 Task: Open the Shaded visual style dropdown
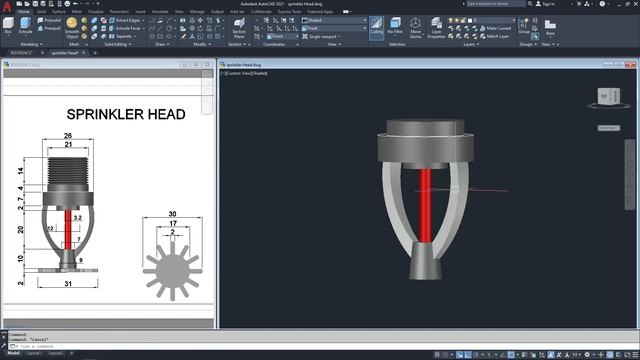pyautogui.click(x=334, y=20)
